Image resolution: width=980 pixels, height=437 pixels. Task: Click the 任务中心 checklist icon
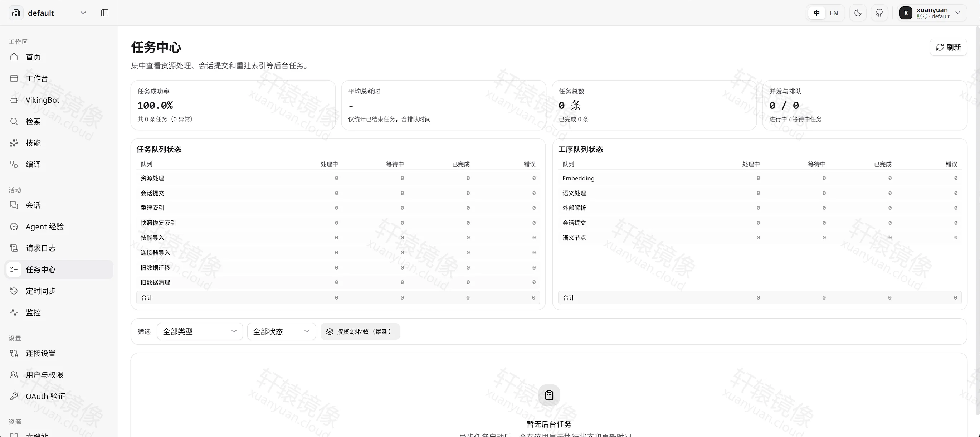click(x=14, y=270)
